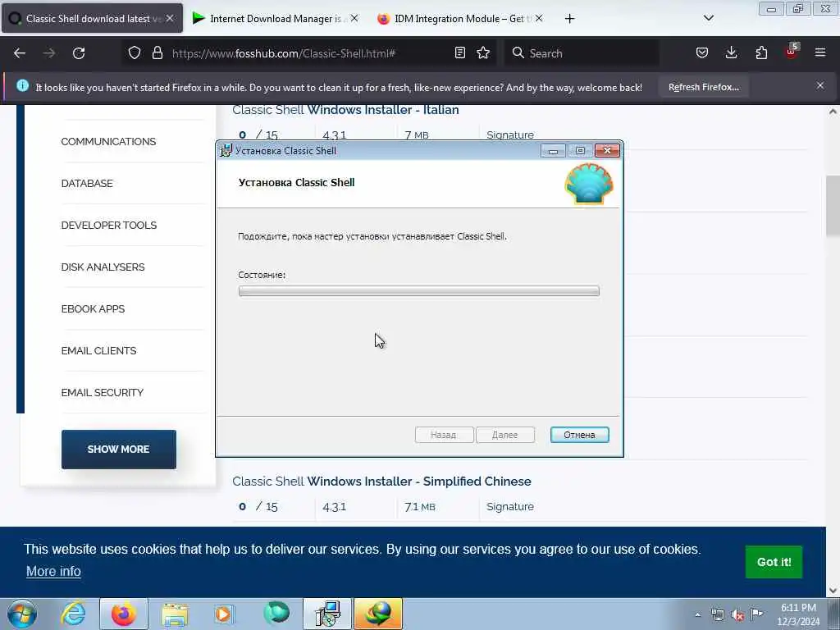
Task: Close the Internet Download Manager tab
Action: [x=354, y=18]
